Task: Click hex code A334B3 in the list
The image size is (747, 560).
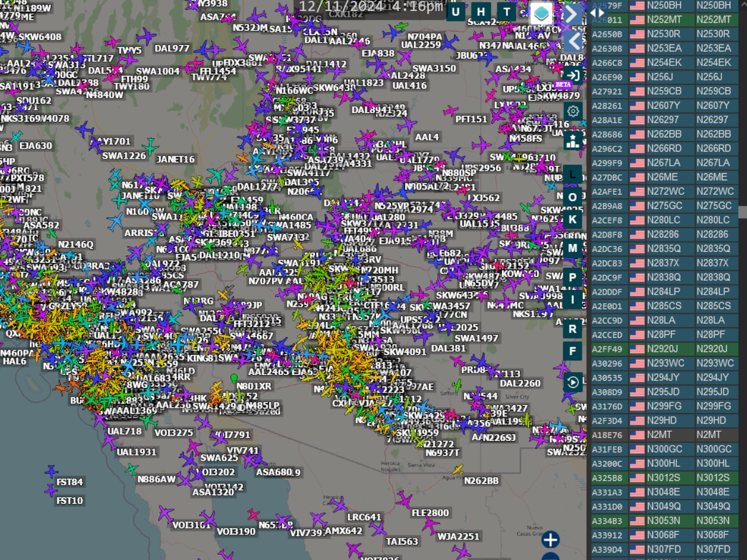Action: (607, 521)
